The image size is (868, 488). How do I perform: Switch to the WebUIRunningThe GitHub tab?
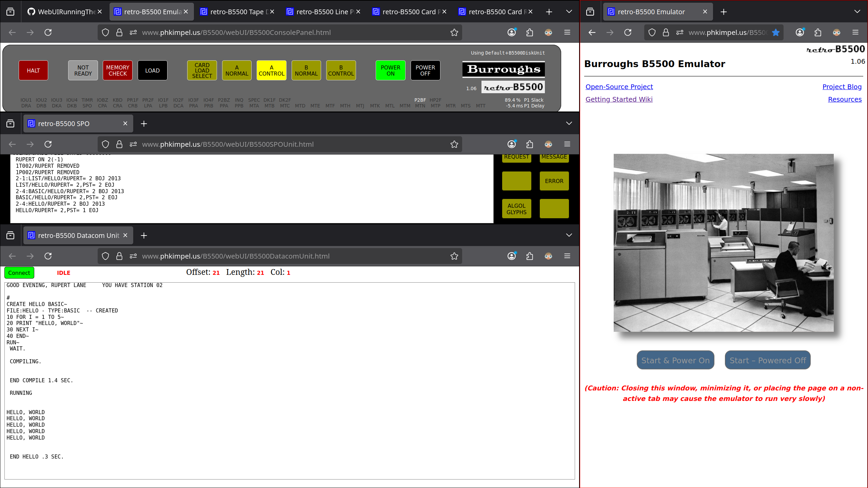(64, 12)
